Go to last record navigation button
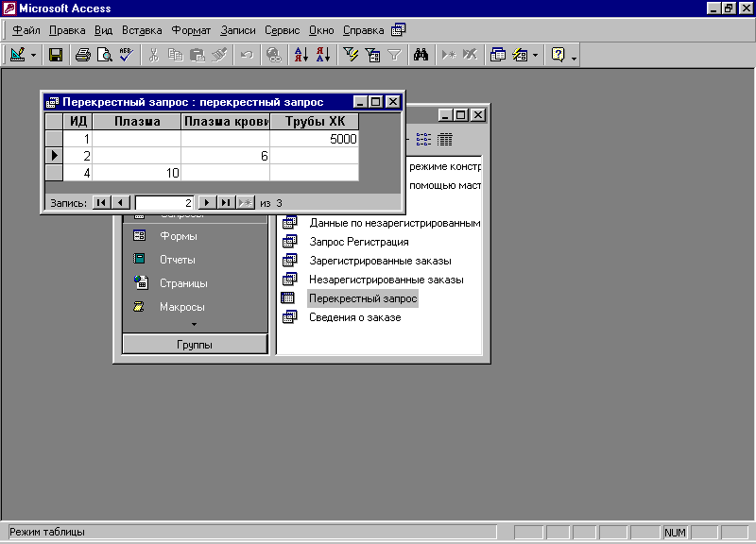Image resolution: width=756 pixels, height=544 pixels. [x=226, y=202]
